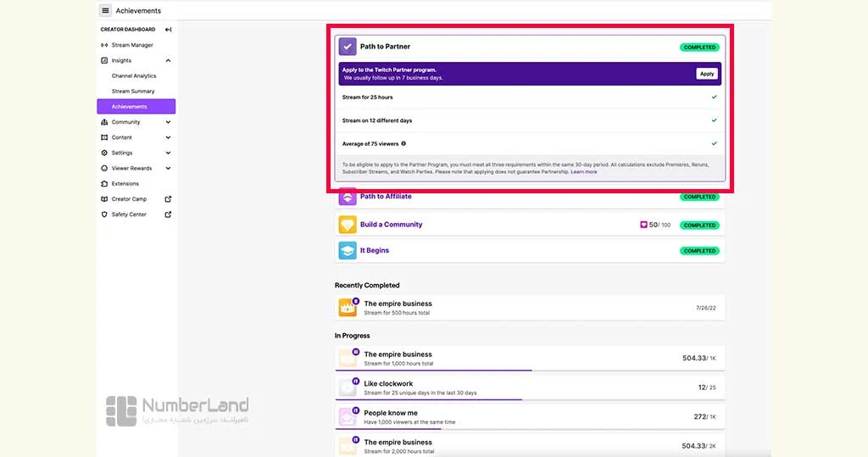Expand the Path to Affiliate card
The height and width of the screenshot is (457, 868).
click(530, 197)
